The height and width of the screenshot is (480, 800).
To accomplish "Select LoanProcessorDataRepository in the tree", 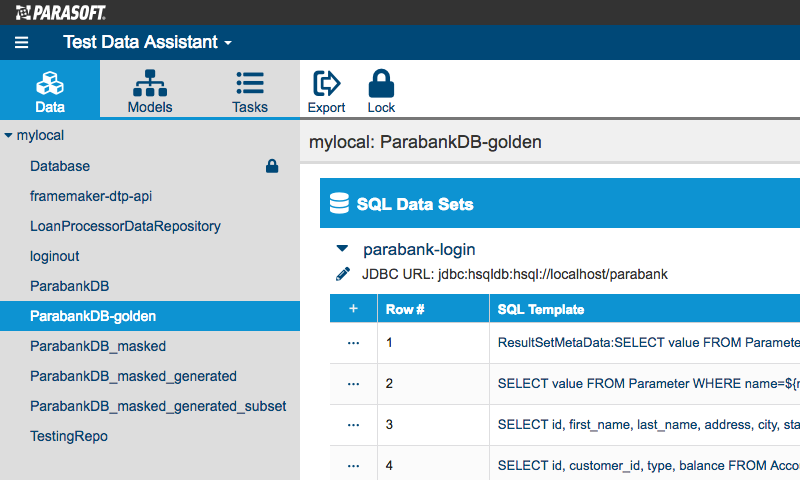I will coord(126,226).
